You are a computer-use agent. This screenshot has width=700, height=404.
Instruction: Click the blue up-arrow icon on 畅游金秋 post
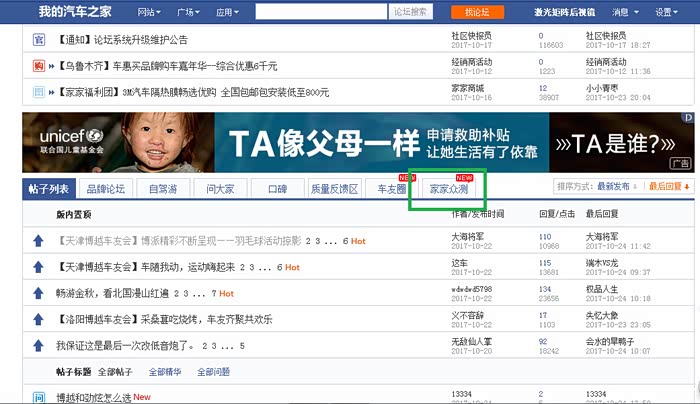pos(38,293)
